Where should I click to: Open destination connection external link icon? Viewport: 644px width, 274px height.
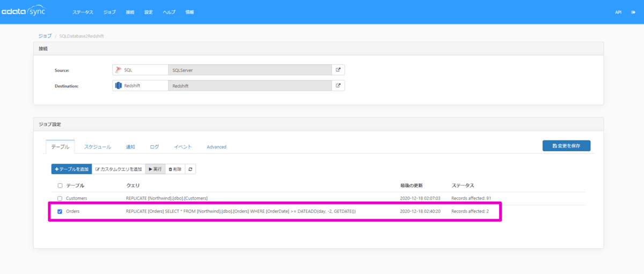[338, 85]
